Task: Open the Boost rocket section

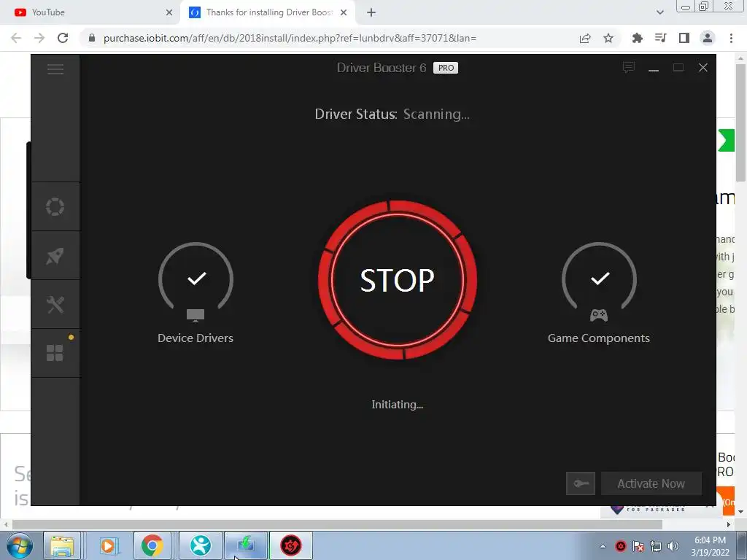Action: [x=55, y=256]
